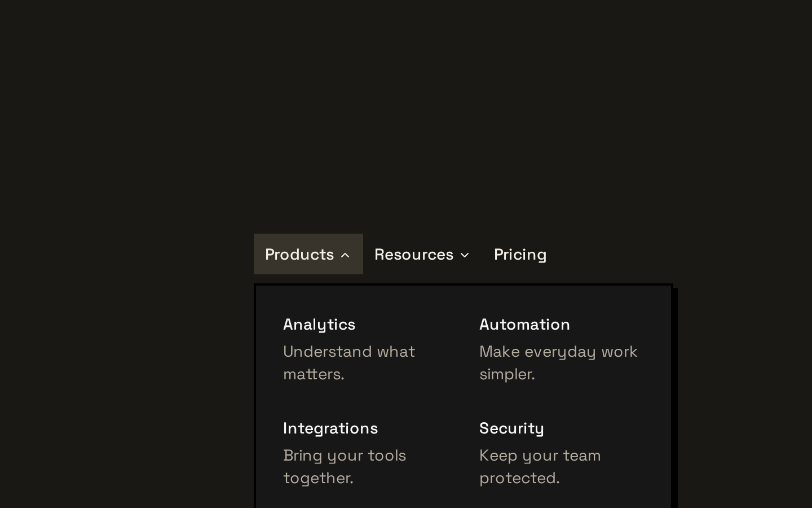Image resolution: width=812 pixels, height=508 pixels.
Task: Click text 'Keep your team protected.'
Action: 540,466
